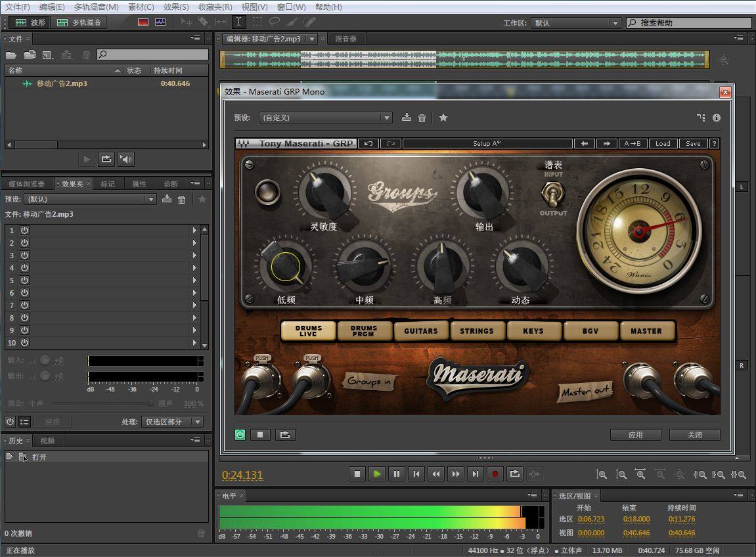Image resolution: width=756 pixels, height=557 pixels.
Task: Save effect preset icon in Maserati dialog
Action: (x=407, y=118)
